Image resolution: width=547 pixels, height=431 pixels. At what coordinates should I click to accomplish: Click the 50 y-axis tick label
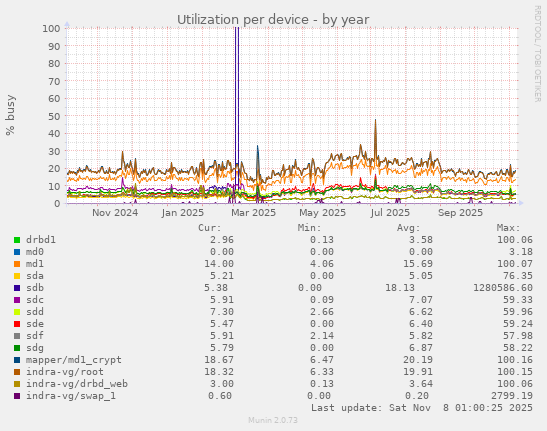point(54,116)
